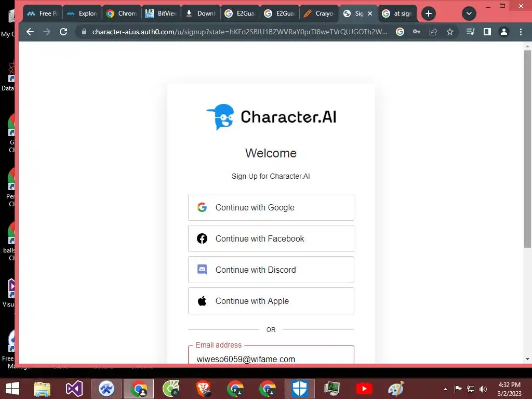Viewport: 532px width, 399px height.
Task: Open a new browser tab
Action: 429,14
